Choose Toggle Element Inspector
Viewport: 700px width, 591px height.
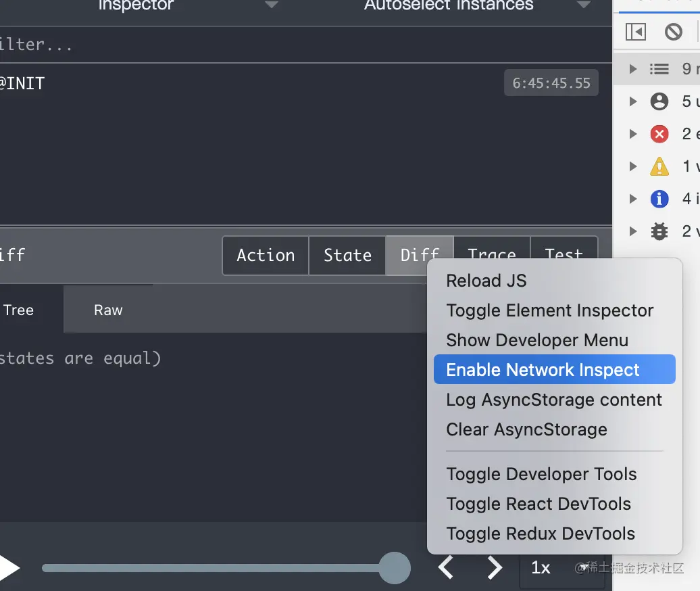click(x=555, y=310)
